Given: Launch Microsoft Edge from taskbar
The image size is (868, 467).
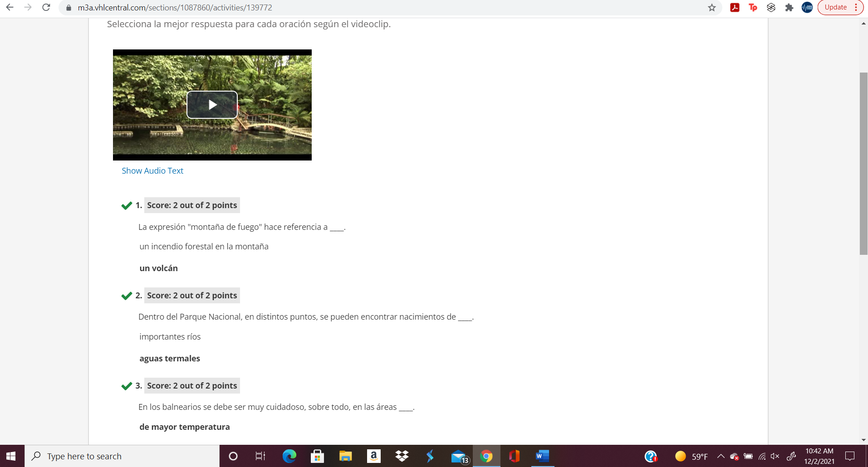Looking at the screenshot, I should 289,456.
